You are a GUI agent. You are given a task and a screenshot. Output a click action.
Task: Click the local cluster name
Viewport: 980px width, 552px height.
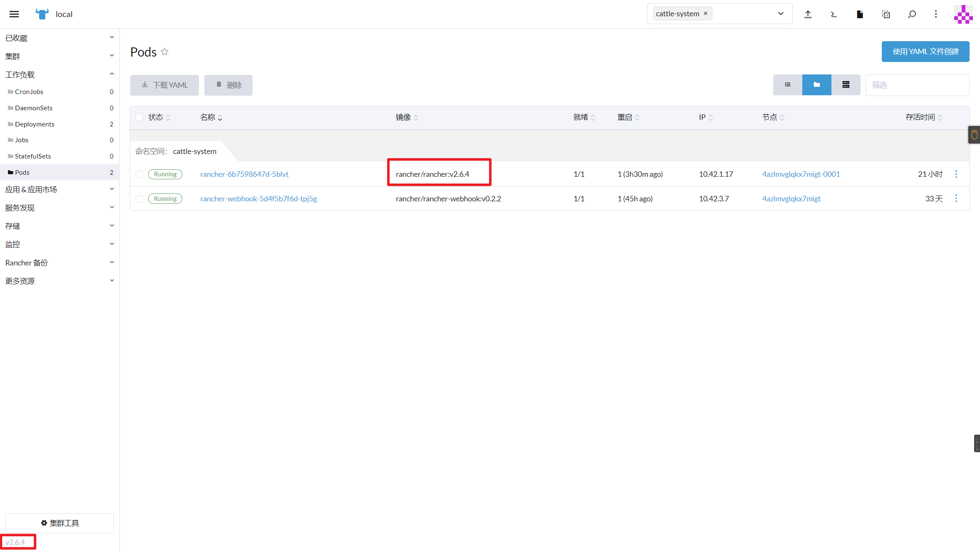[x=64, y=14]
